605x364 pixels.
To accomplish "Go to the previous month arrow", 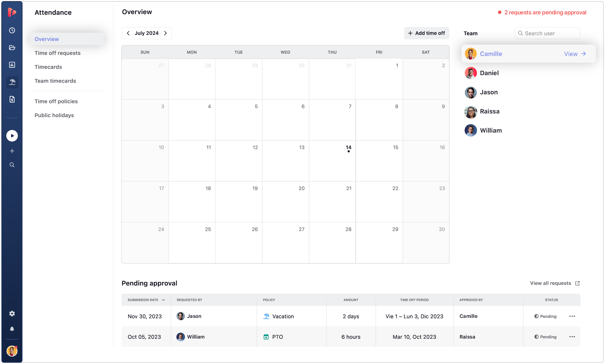I will pyautogui.click(x=128, y=33).
